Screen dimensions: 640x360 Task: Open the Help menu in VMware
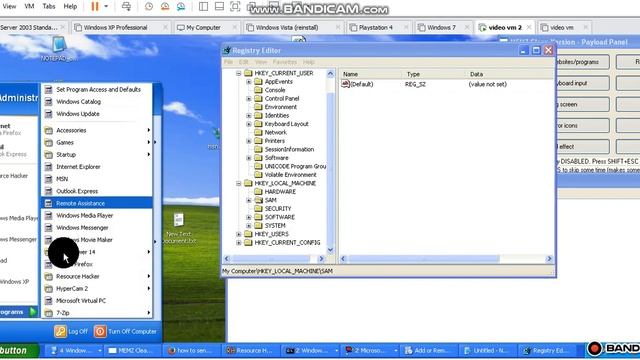70,6
